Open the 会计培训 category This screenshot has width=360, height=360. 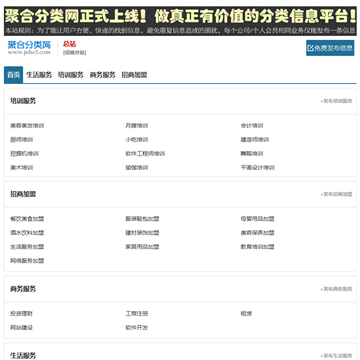tap(252, 126)
